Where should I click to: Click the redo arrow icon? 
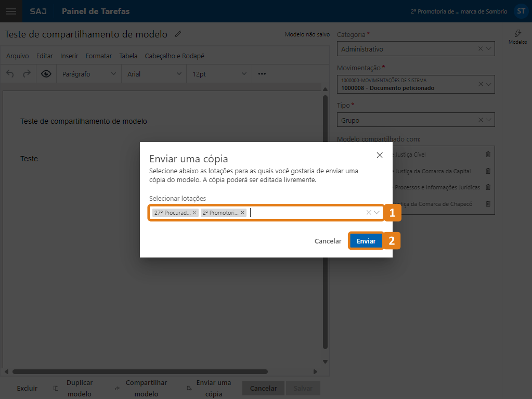[x=27, y=74]
